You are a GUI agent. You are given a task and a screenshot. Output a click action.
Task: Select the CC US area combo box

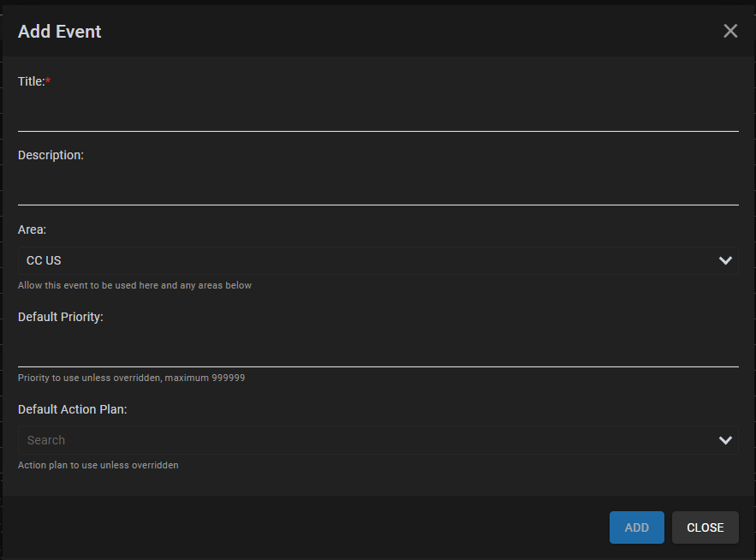pyautogui.click(x=378, y=260)
